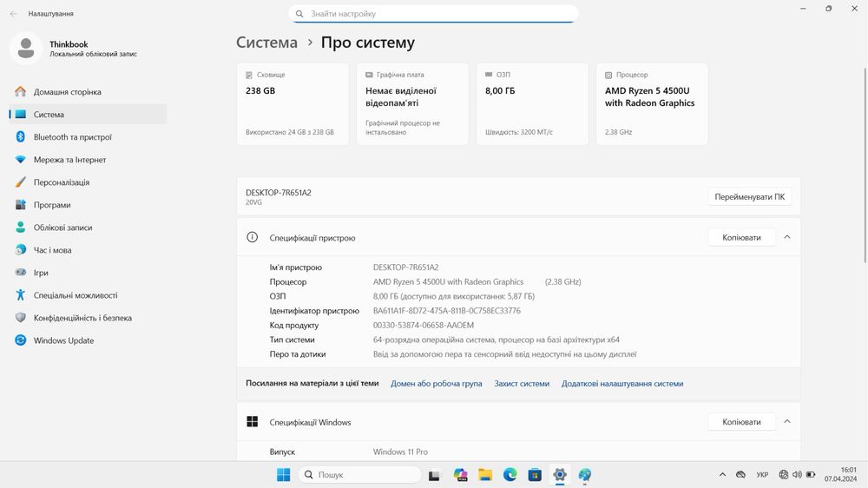Click the volume speaker tray icon
Image resolution: width=868 pixels, height=488 pixels.
(x=797, y=475)
